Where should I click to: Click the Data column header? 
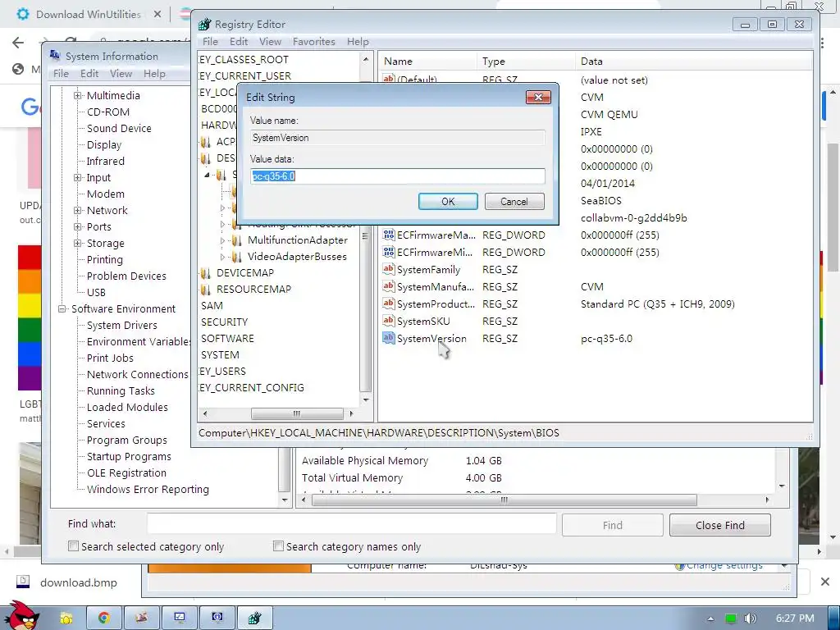click(694, 61)
